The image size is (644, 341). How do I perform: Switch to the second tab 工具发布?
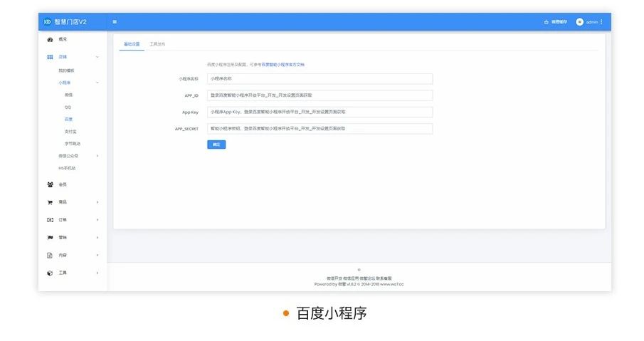point(157,44)
